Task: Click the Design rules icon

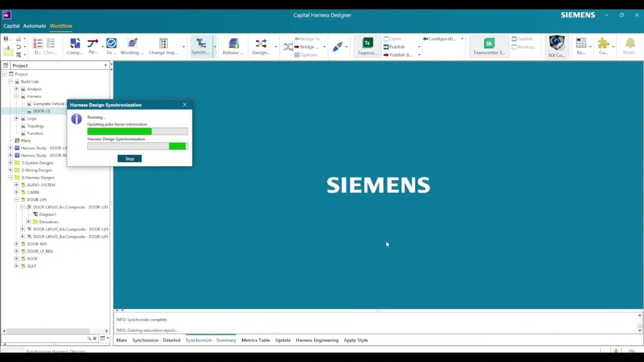Action: (261, 44)
